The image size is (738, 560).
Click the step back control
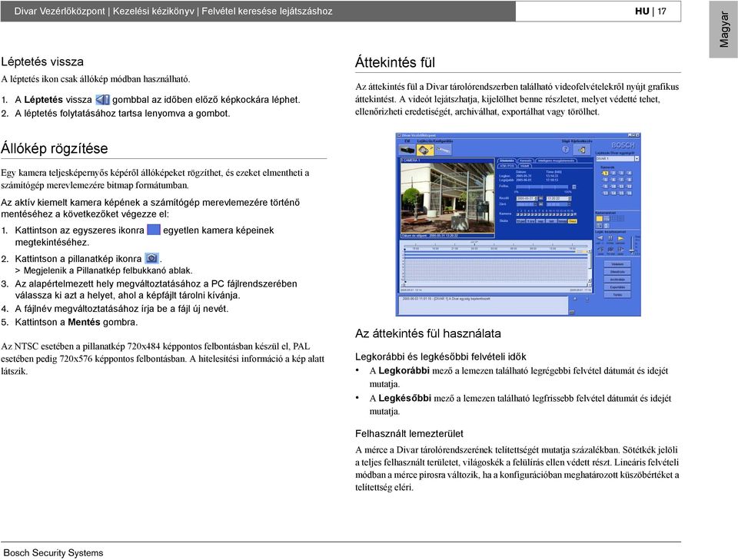pos(600,250)
